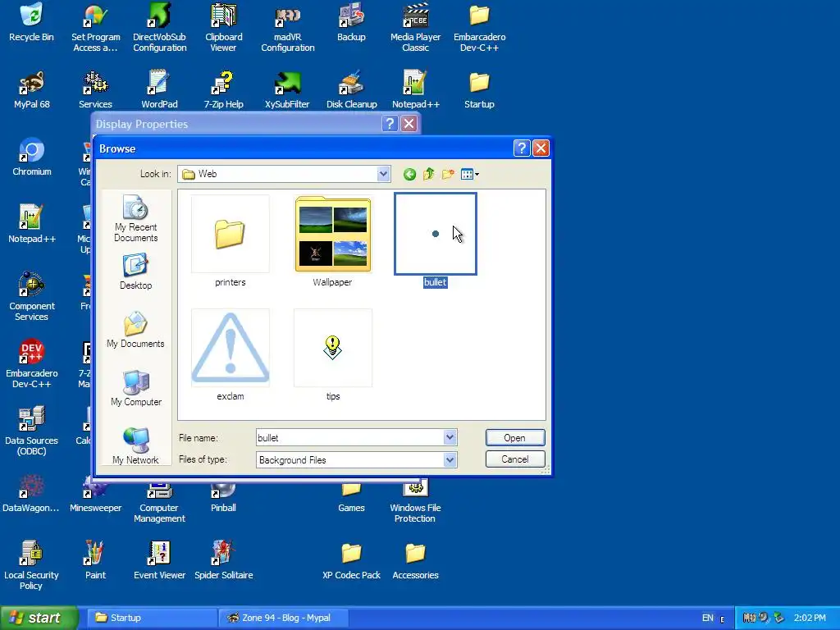840x630 pixels.
Task: Select the Games folder icon
Action: click(x=351, y=498)
